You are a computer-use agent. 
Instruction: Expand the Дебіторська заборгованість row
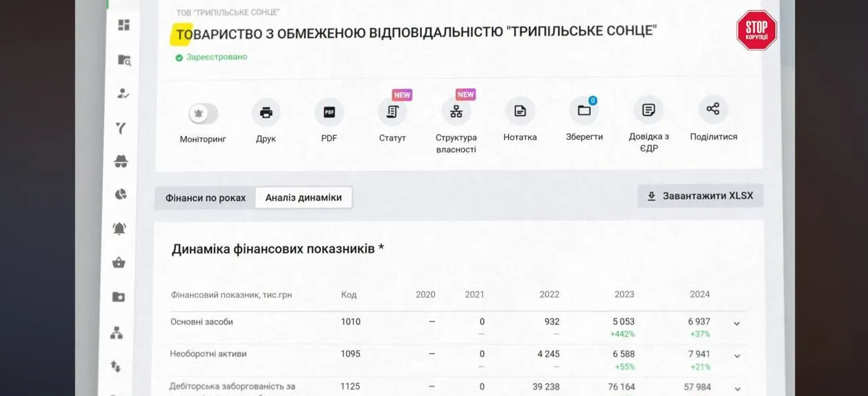pos(736,388)
